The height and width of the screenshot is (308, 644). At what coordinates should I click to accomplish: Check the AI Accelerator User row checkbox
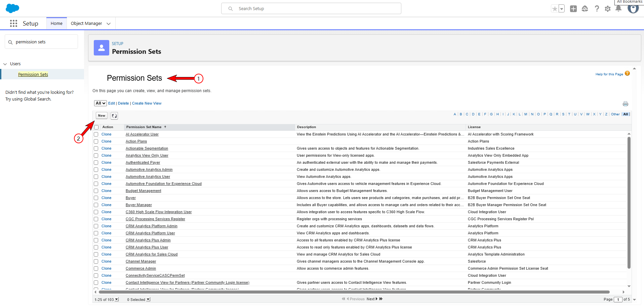point(96,134)
